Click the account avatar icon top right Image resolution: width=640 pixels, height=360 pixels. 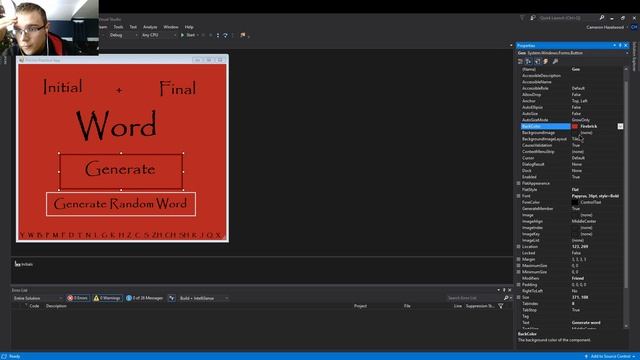tap(633, 27)
